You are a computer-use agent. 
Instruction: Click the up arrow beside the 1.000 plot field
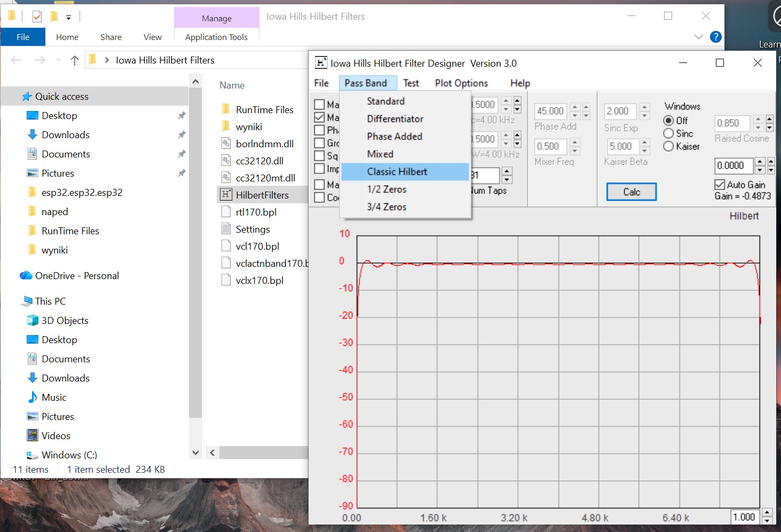767,513
